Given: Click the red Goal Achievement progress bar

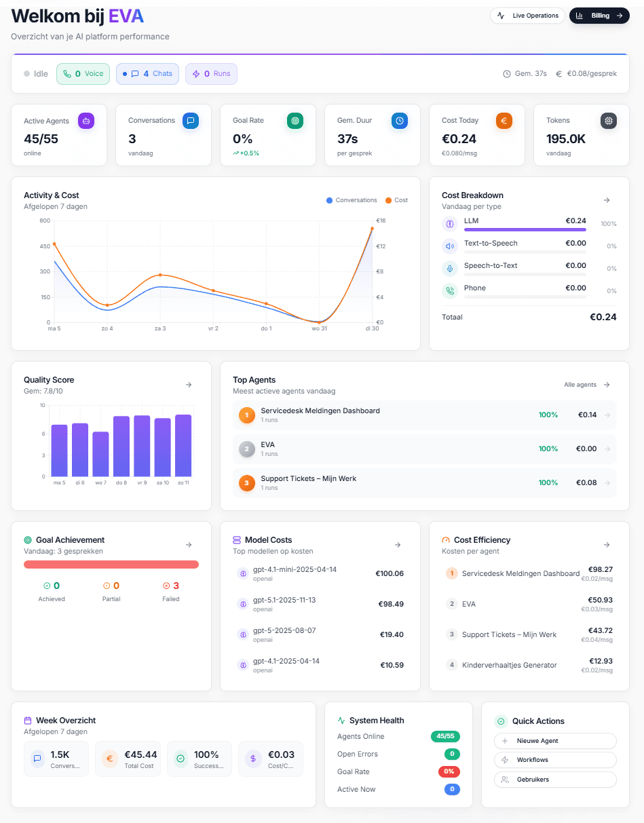Looking at the screenshot, I should click(111, 564).
